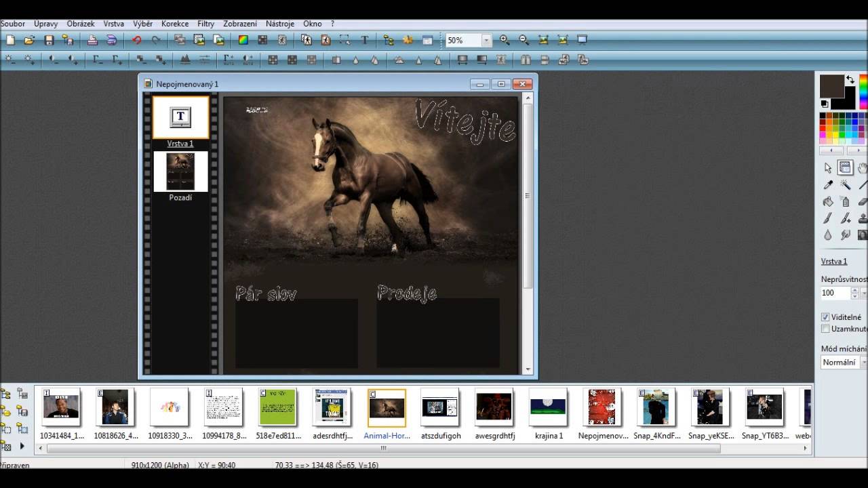Viewport: 868px width, 488px height.
Task: Select the Magic wand tool
Action: [845, 184]
